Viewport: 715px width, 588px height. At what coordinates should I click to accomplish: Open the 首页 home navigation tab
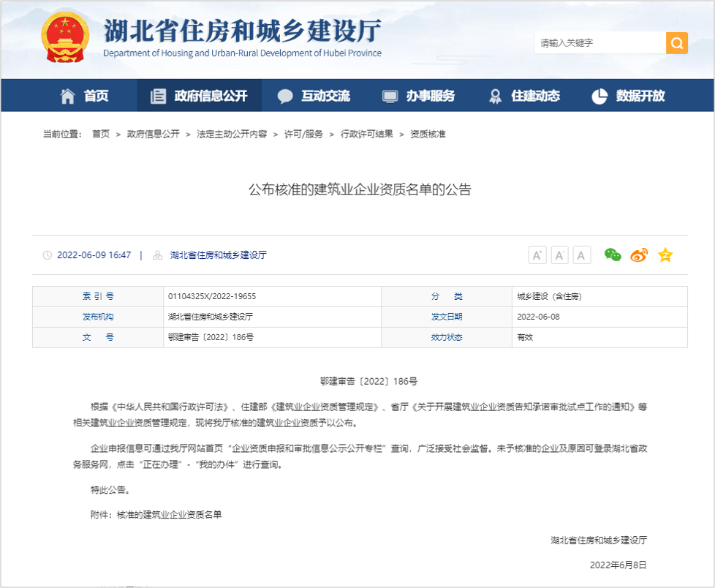pos(85,96)
